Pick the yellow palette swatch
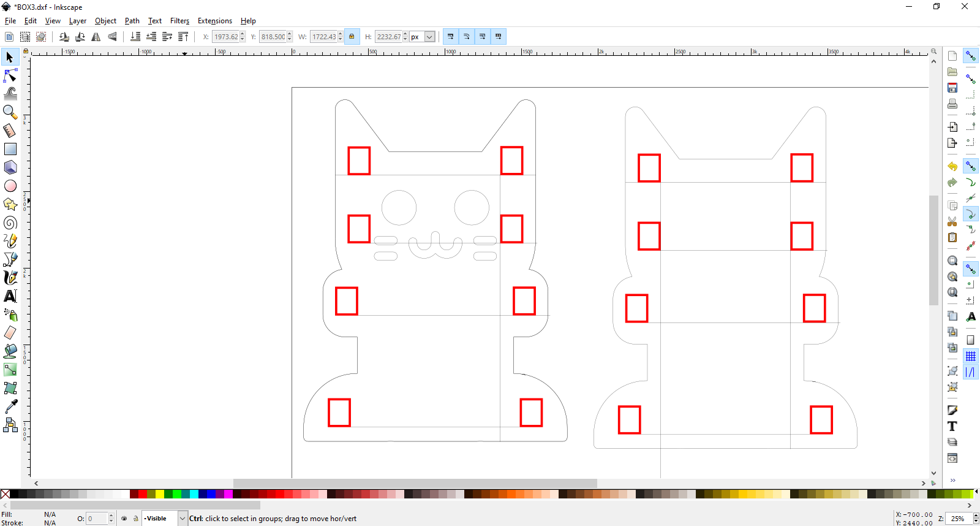Screen dimensions: 980x526 (160, 494)
